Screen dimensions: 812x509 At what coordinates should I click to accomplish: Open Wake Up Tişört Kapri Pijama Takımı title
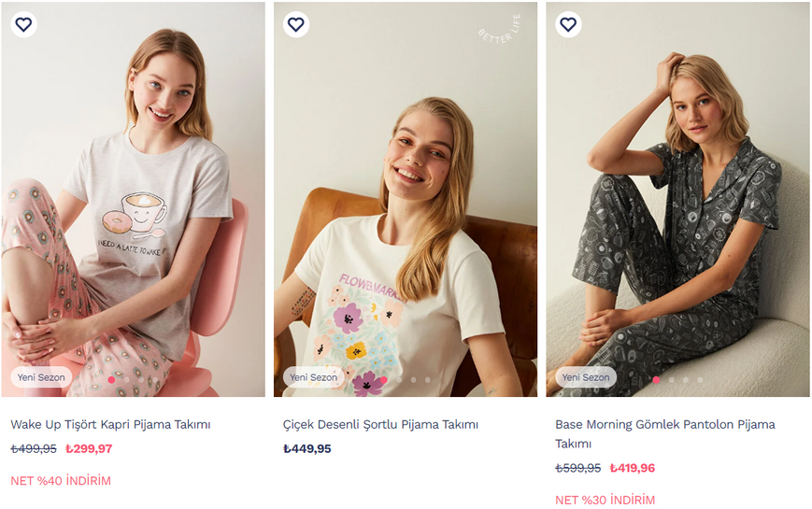tap(110, 425)
